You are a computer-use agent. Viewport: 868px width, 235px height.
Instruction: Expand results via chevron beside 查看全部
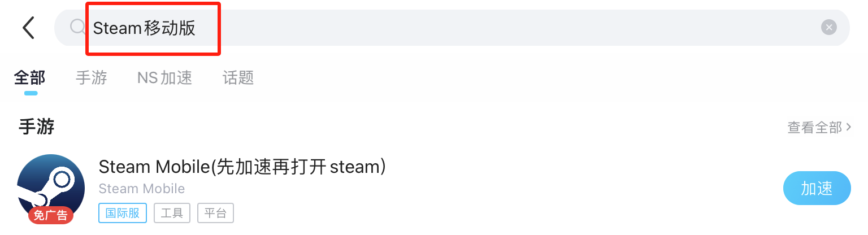click(848, 128)
